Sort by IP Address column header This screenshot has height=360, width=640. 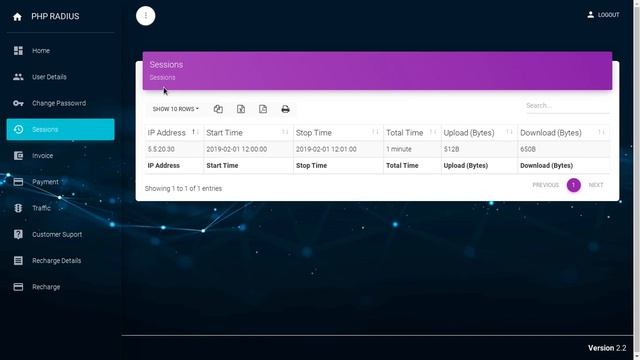(174, 133)
